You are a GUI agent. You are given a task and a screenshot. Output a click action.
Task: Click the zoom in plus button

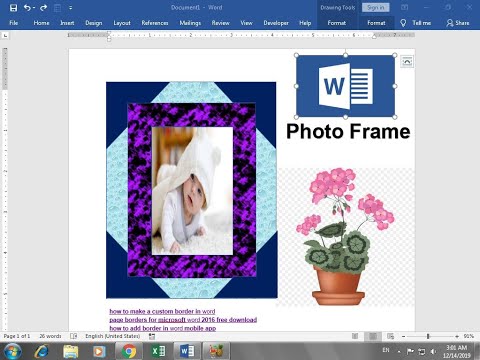click(457, 336)
